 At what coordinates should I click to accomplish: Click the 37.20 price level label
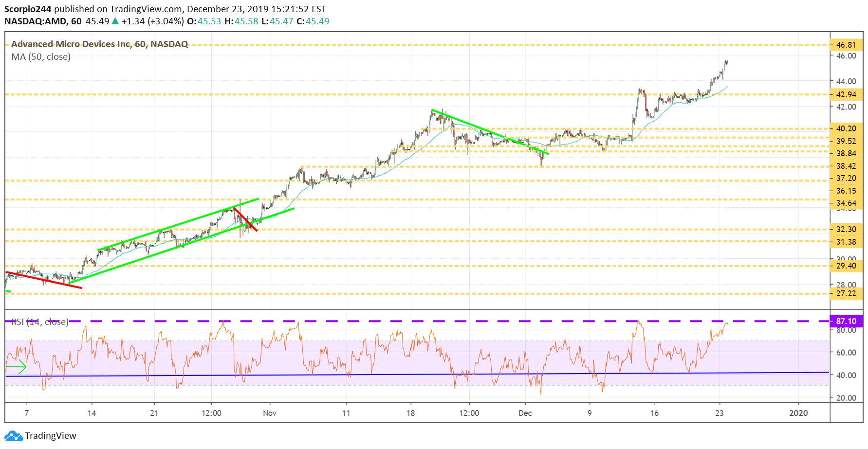pyautogui.click(x=846, y=178)
